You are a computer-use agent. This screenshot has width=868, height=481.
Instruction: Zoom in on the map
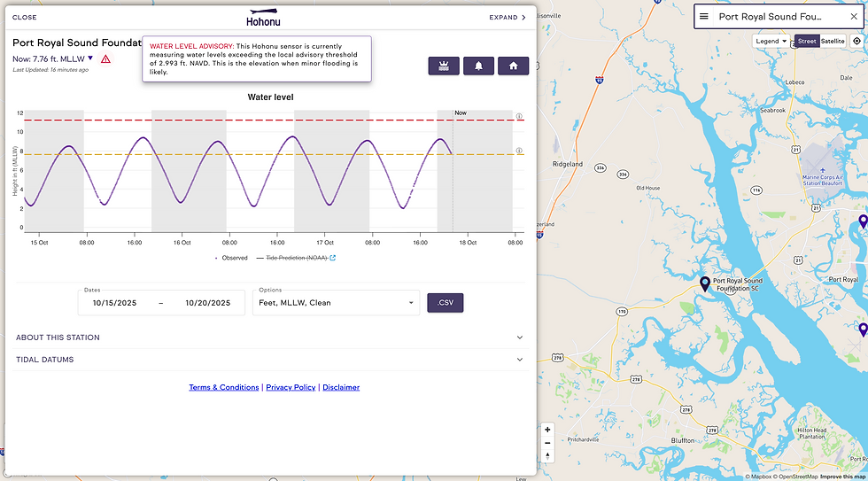click(547, 430)
